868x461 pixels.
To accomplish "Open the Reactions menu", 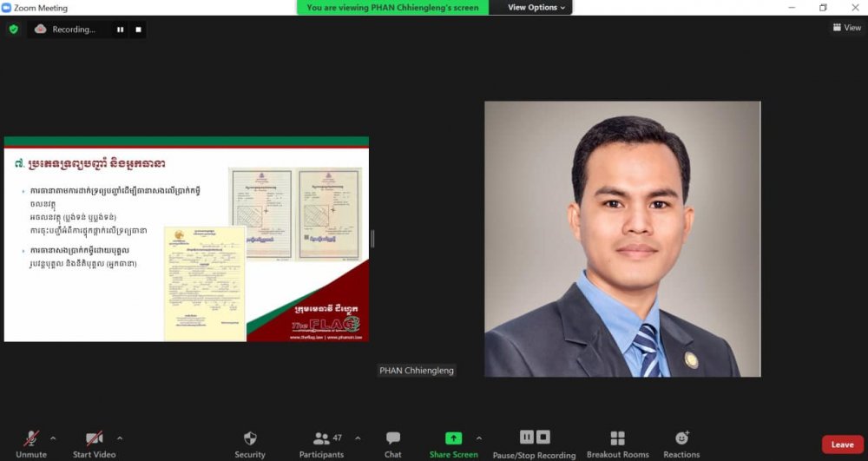I will [681, 439].
